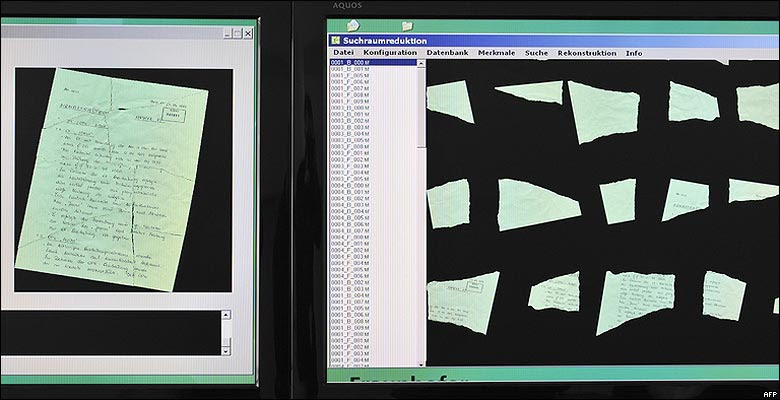Open the Info menu
Image resolution: width=780 pixels, height=400 pixels.
(x=634, y=53)
